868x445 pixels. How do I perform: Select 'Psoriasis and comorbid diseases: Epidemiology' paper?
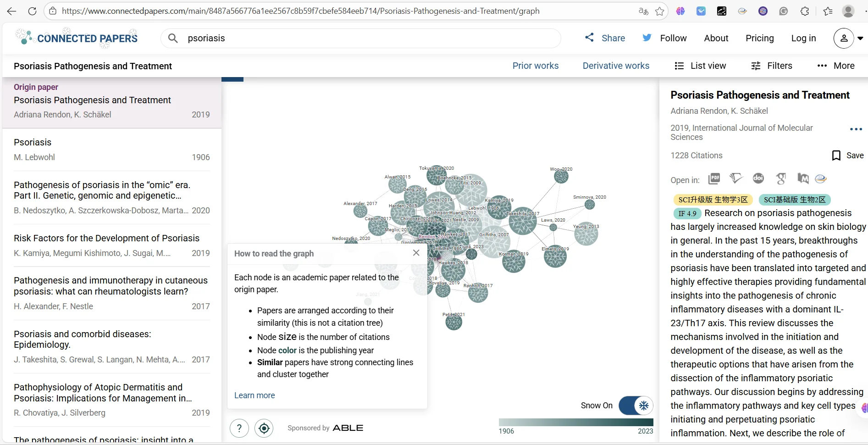pyautogui.click(x=112, y=347)
